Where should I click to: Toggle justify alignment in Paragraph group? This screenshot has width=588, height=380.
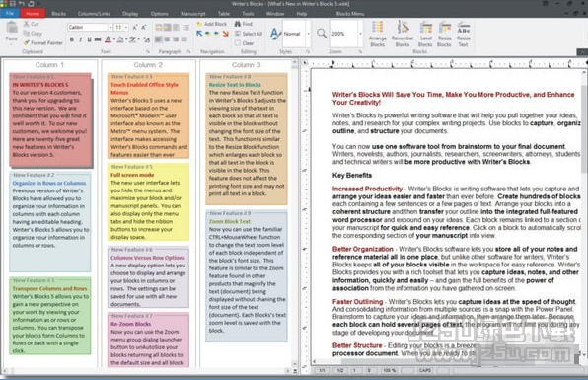point(184,39)
